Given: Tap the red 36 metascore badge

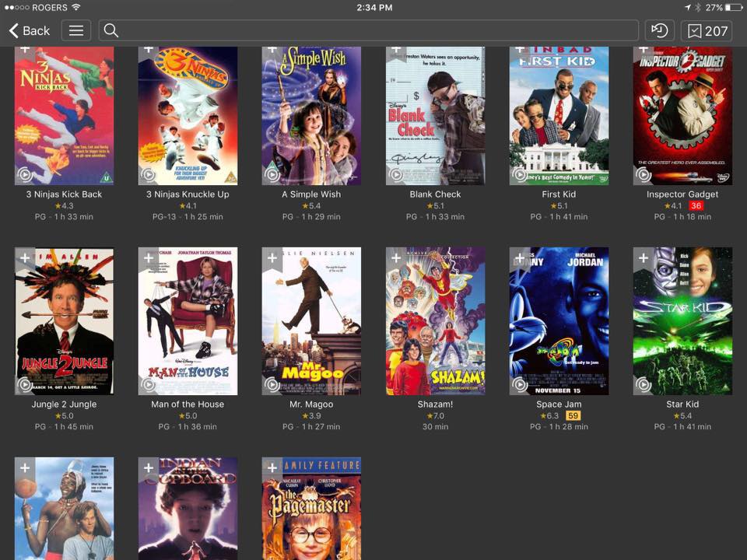Looking at the screenshot, I should pyautogui.click(x=696, y=205).
